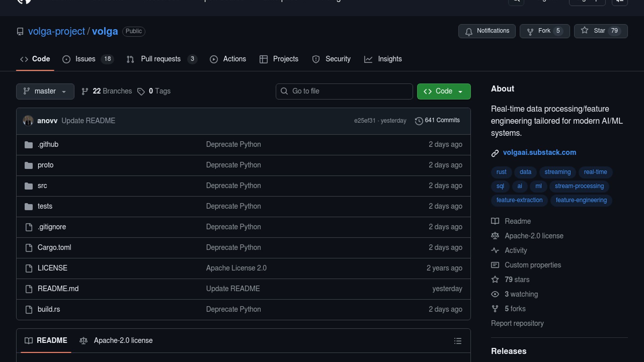Click the README outline list icon
644x362 pixels.
[x=458, y=341]
